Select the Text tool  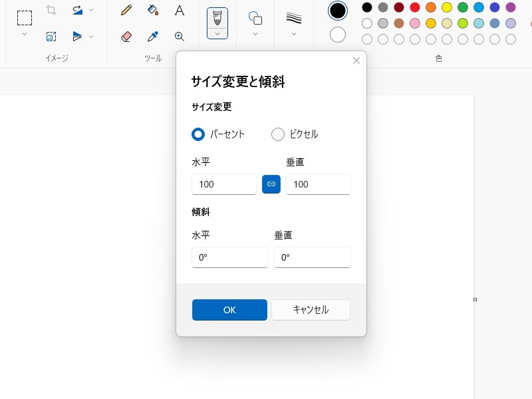pos(178,11)
